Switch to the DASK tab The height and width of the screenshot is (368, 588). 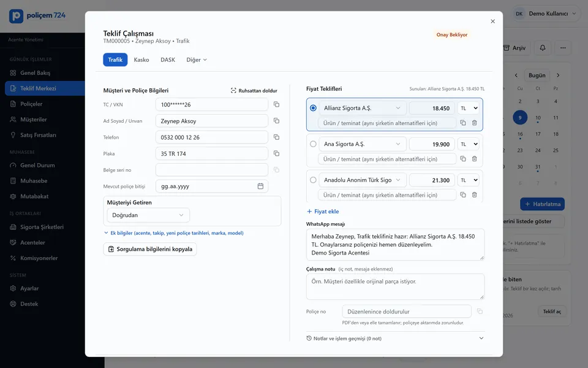click(168, 59)
